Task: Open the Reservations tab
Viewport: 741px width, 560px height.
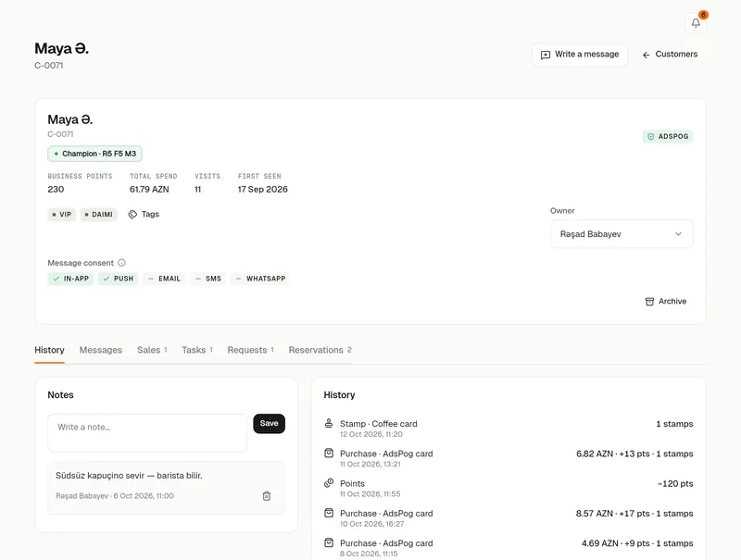Action: (320, 350)
